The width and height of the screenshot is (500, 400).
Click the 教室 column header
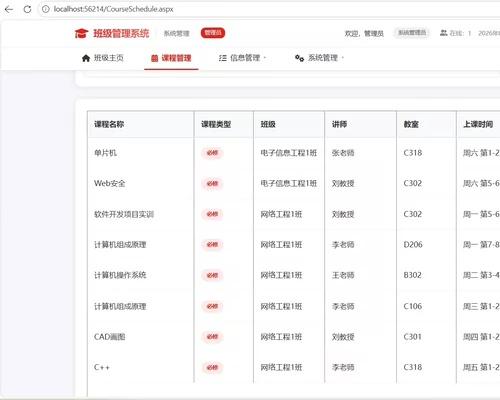(x=411, y=124)
